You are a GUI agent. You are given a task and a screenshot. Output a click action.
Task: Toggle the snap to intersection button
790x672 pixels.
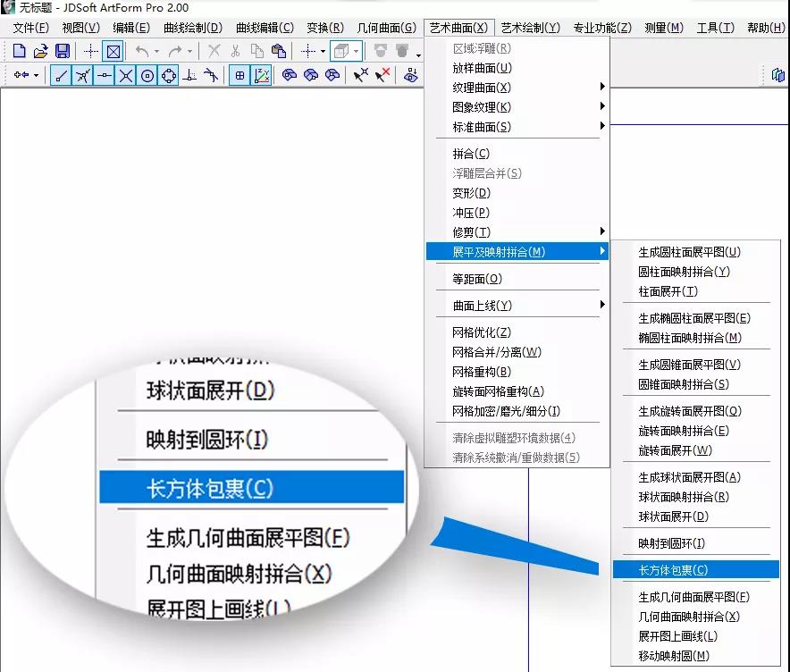click(126, 76)
